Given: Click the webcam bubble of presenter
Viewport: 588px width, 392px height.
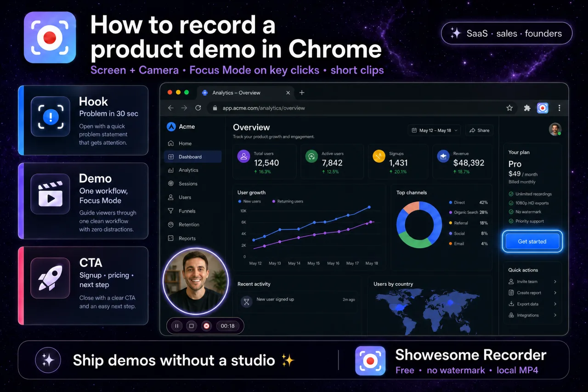Looking at the screenshot, I should pyautogui.click(x=196, y=281).
